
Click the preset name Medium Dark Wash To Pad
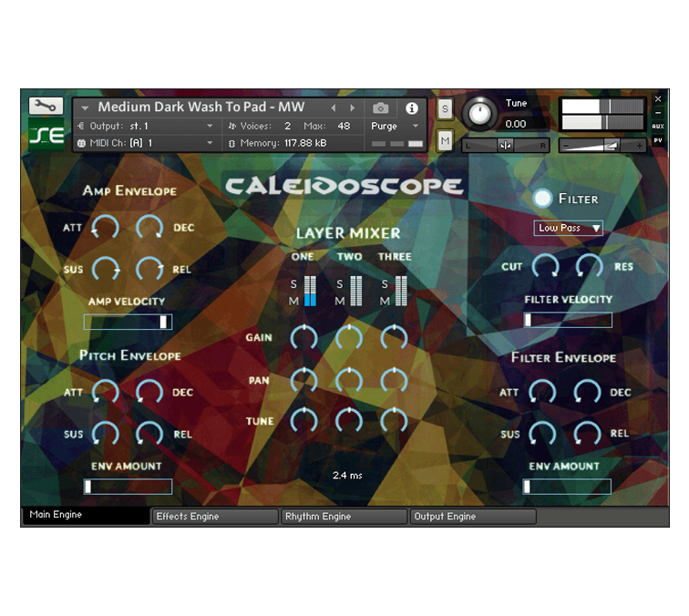point(201,107)
